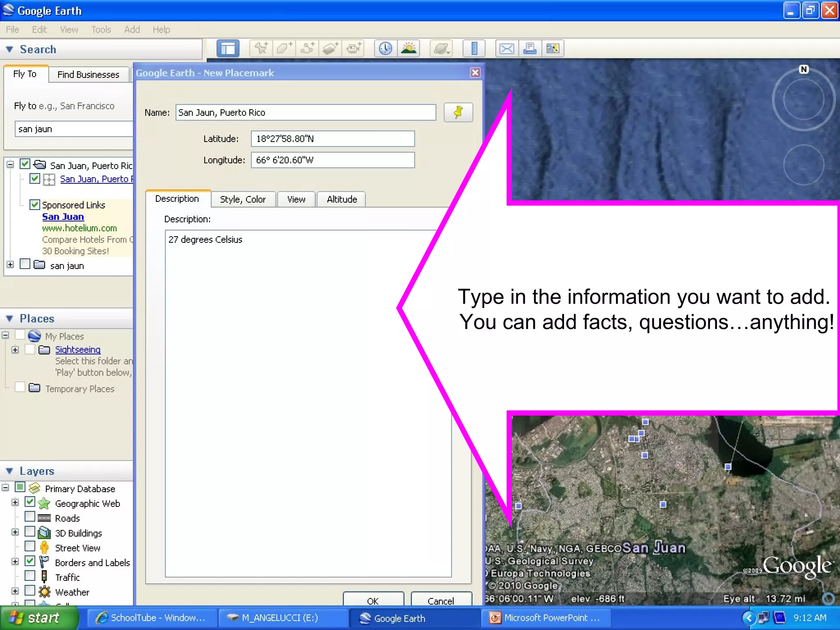Switch to the Style, Color tab

pos(243,199)
